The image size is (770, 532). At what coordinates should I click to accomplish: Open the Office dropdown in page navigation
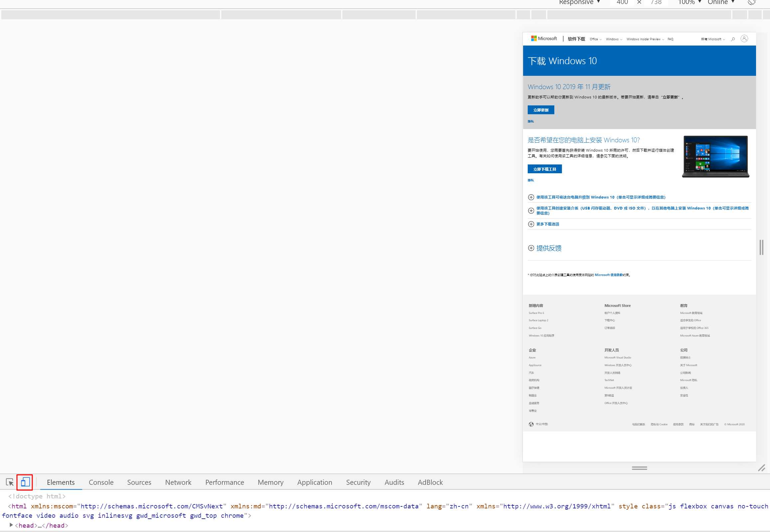596,39
